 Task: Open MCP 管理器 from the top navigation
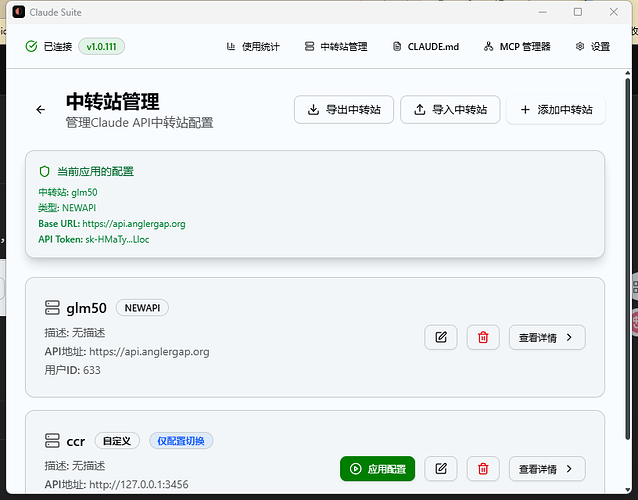click(x=517, y=47)
